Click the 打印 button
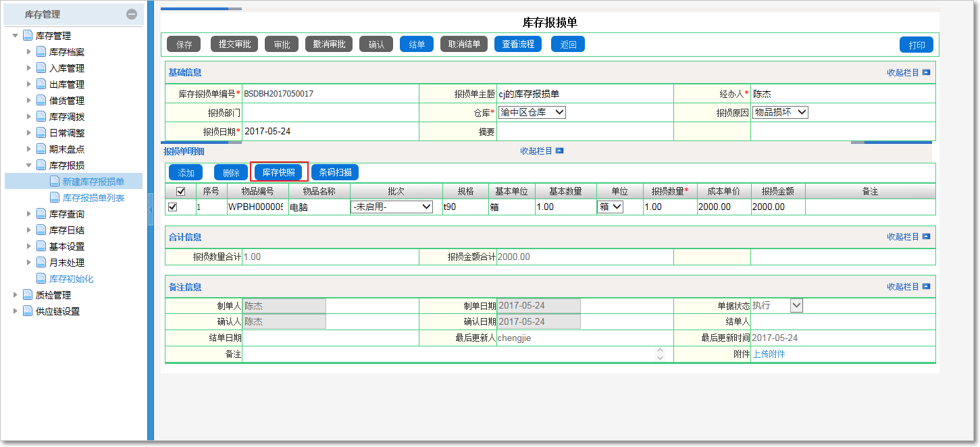Screen dimensions: 980x447 [916, 45]
